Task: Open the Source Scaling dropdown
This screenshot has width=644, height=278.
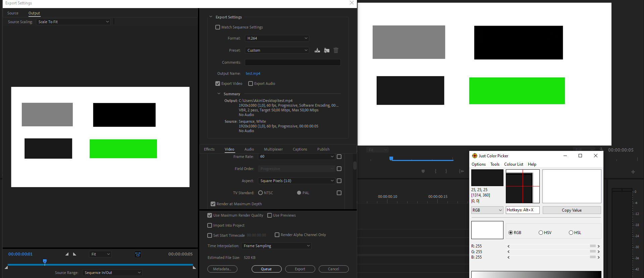Action: 73,22
